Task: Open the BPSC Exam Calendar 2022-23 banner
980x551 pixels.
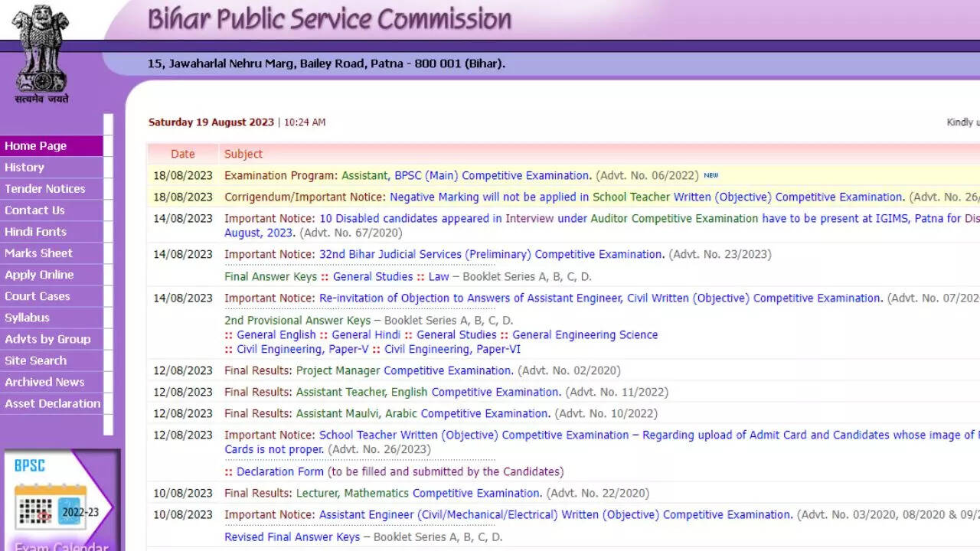Action: (x=62, y=501)
